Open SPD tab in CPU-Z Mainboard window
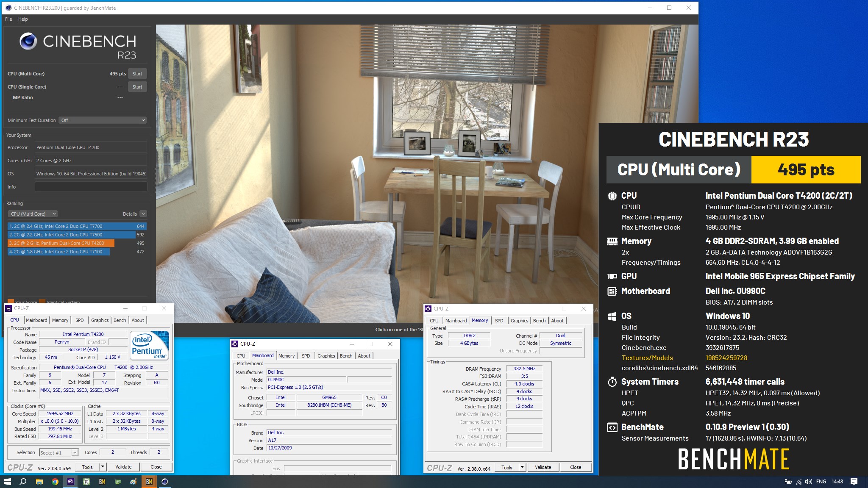The image size is (868, 488). (x=306, y=356)
